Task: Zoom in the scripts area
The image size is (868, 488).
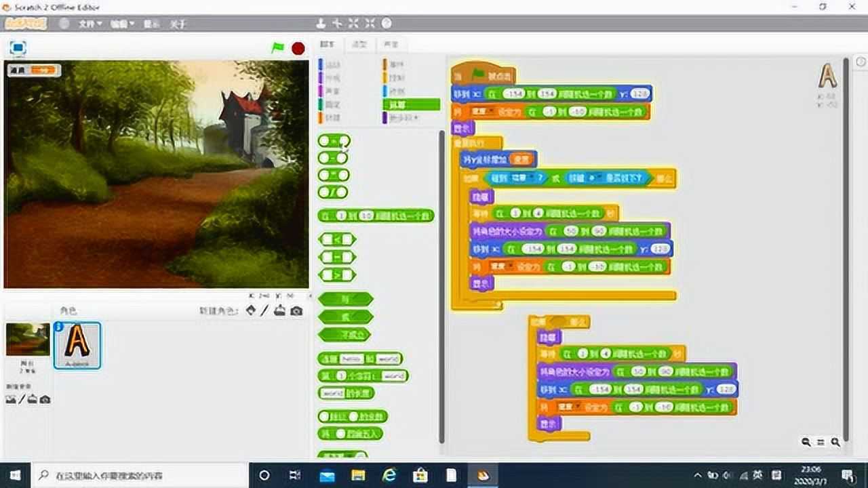Action: click(835, 442)
